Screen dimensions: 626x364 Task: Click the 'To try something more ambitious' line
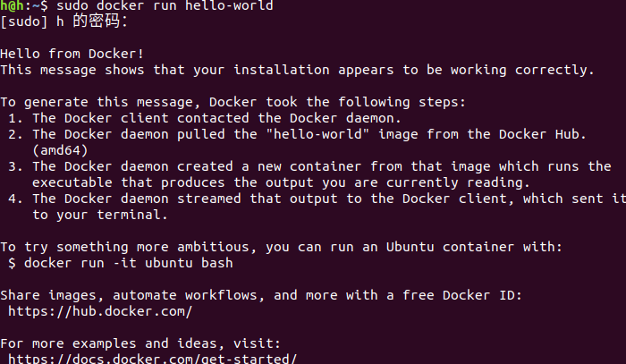click(282, 247)
